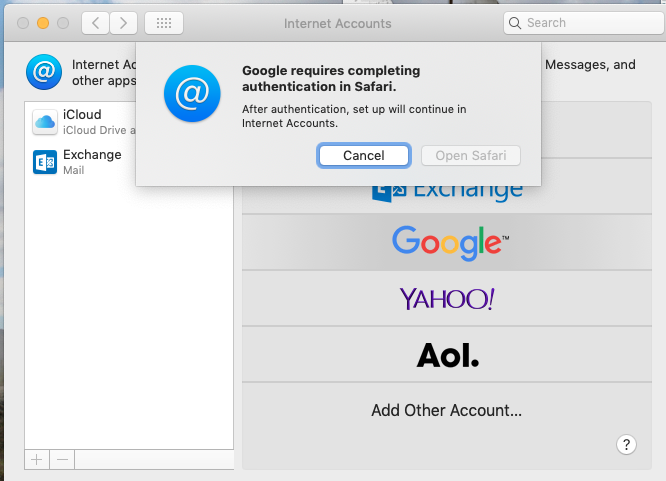Go back with the left chevron button
The width and height of the screenshot is (666, 481).
click(96, 23)
